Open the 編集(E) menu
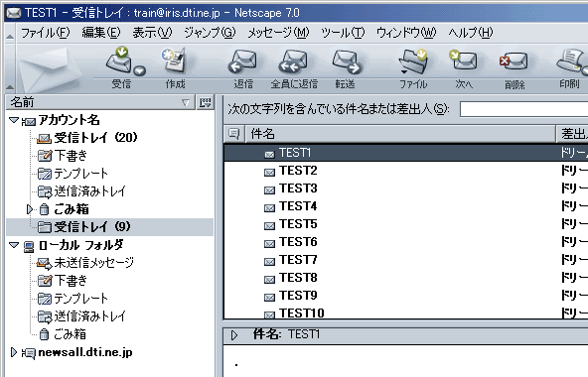 click(101, 33)
